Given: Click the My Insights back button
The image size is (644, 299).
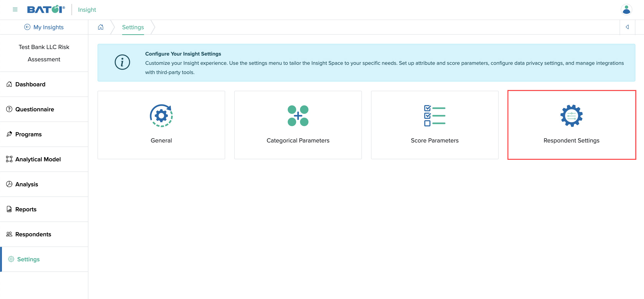Looking at the screenshot, I should [26, 27].
